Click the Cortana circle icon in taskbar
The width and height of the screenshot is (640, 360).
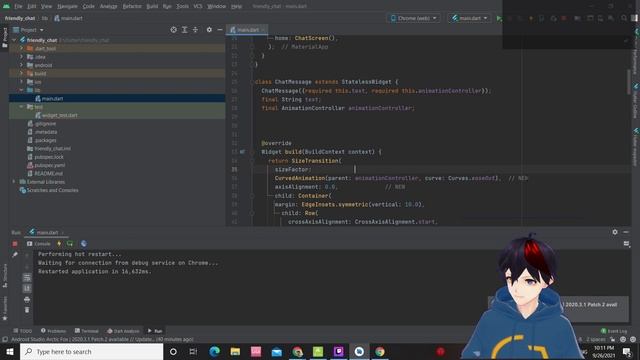coord(173,351)
